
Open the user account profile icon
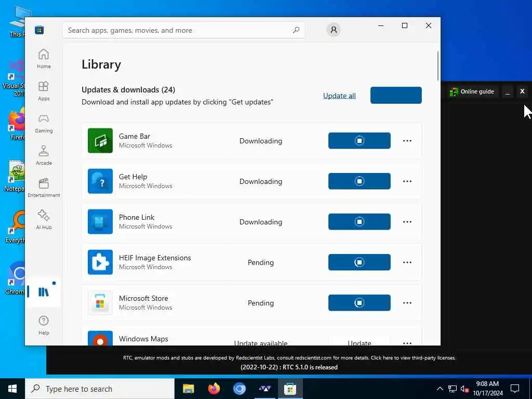click(x=334, y=30)
